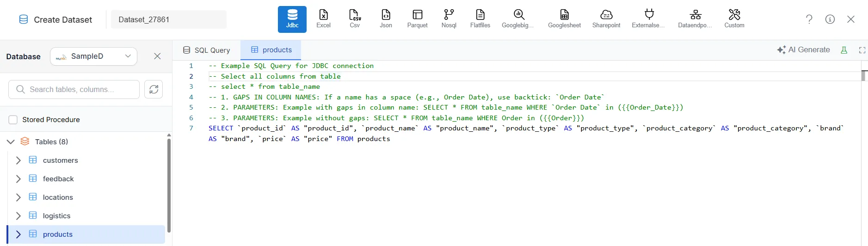Click the Tables layers icon
Screen dimensions: 868x246
[25, 141]
